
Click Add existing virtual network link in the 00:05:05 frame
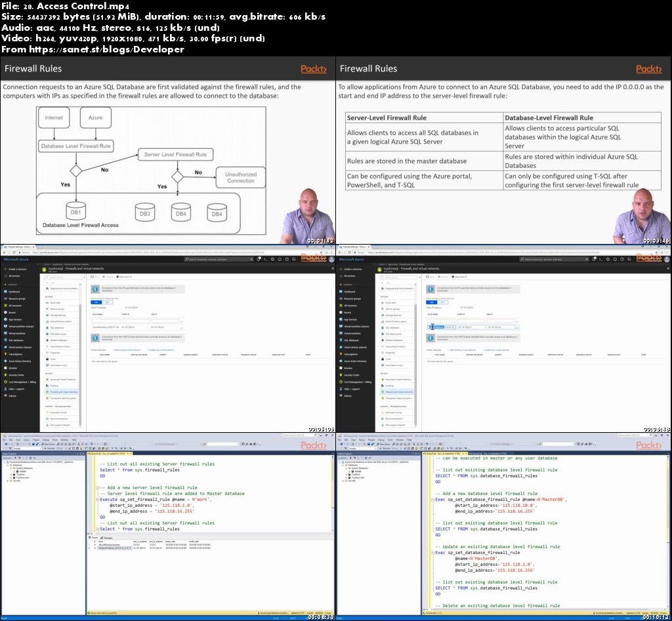pyautogui.click(x=127, y=350)
